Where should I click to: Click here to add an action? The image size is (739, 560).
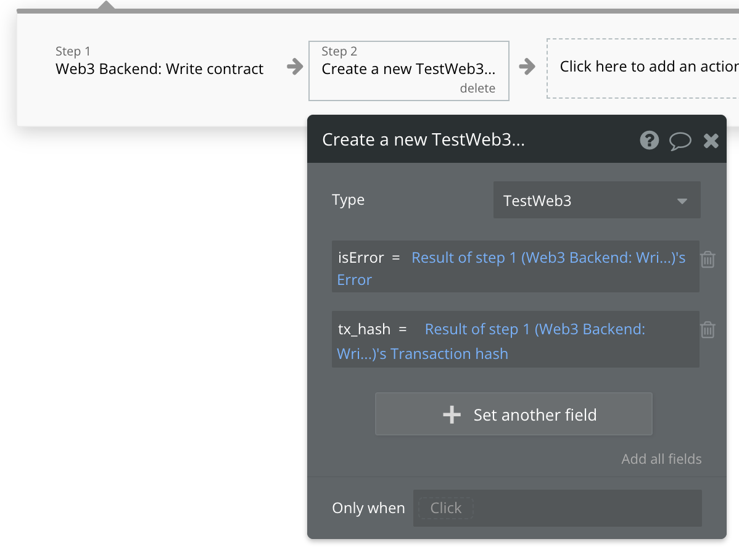[650, 66]
